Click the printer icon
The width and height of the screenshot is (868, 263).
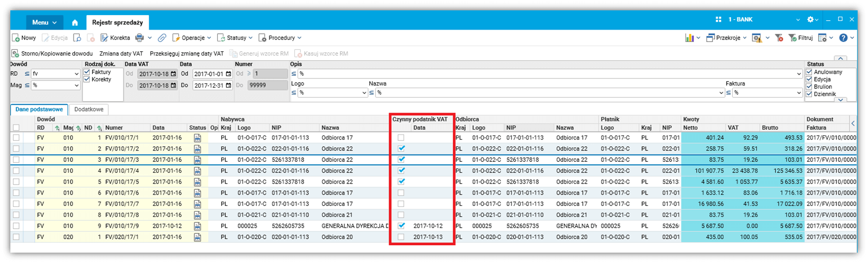coord(139,38)
